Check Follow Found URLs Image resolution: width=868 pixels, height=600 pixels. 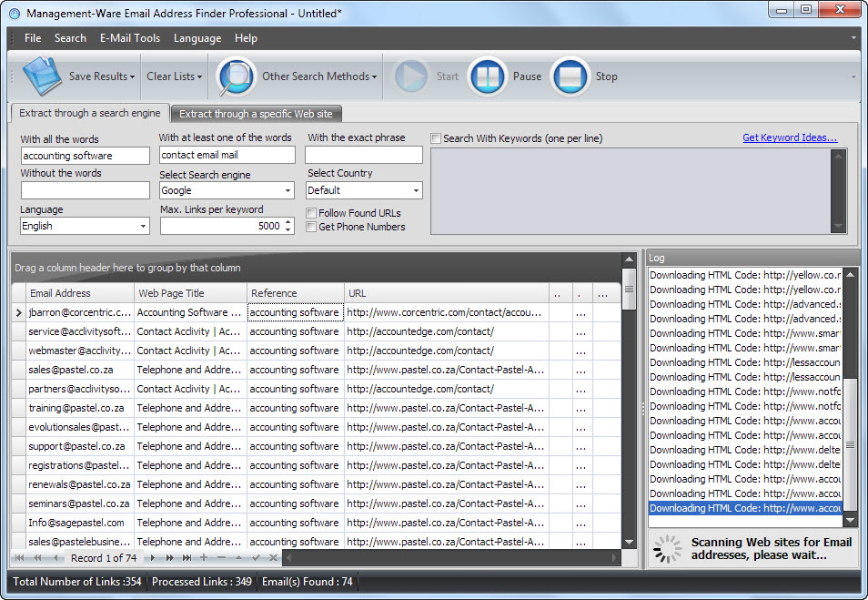pos(312,213)
